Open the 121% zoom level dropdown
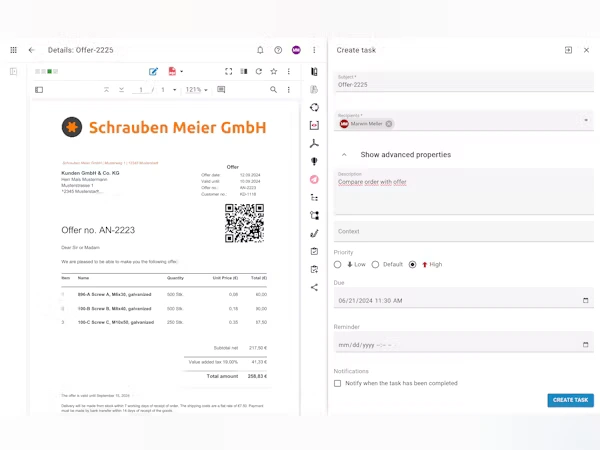600x450 pixels. tap(196, 90)
